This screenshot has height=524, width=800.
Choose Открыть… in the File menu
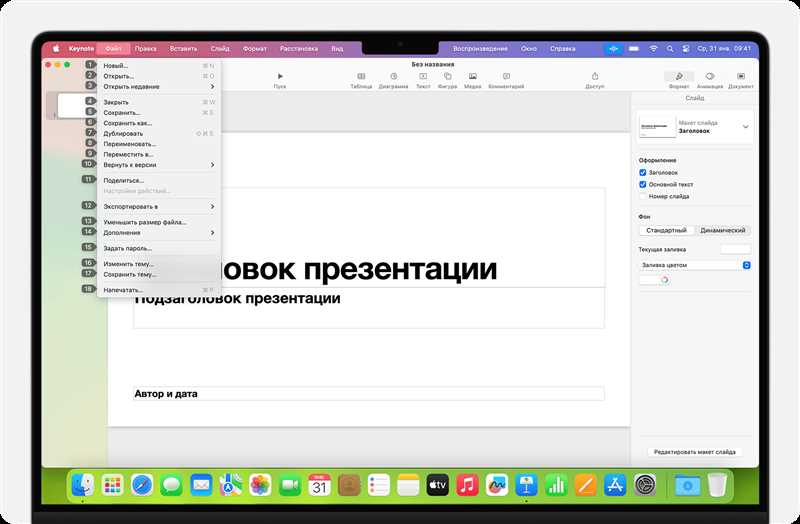159,76
